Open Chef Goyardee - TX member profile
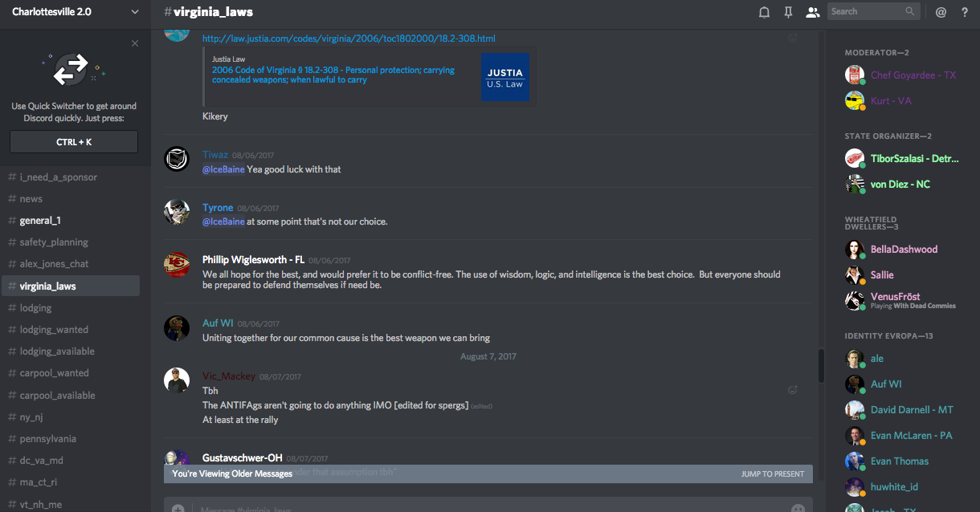 (x=913, y=75)
